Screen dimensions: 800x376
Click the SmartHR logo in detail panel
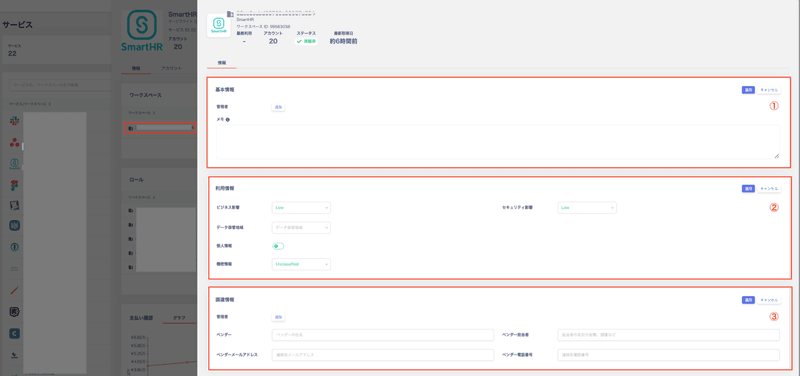tap(218, 25)
